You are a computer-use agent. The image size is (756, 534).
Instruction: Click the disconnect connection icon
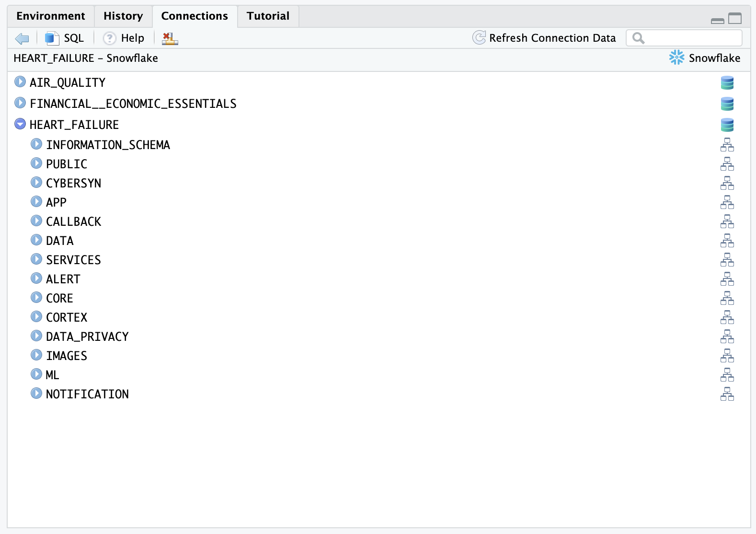170,38
